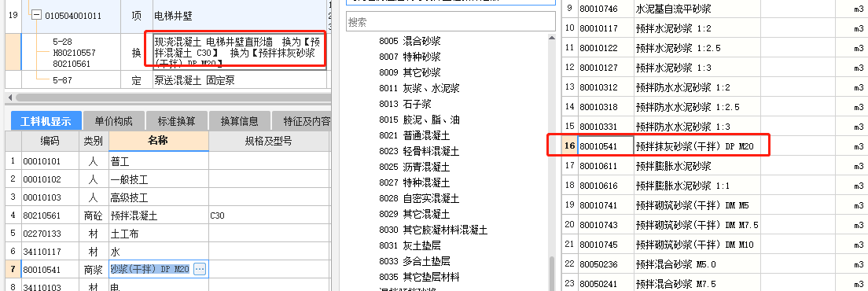This screenshot has height=291, width=868.
Task: Select category 8031 灰土垫层
Action: (410, 245)
